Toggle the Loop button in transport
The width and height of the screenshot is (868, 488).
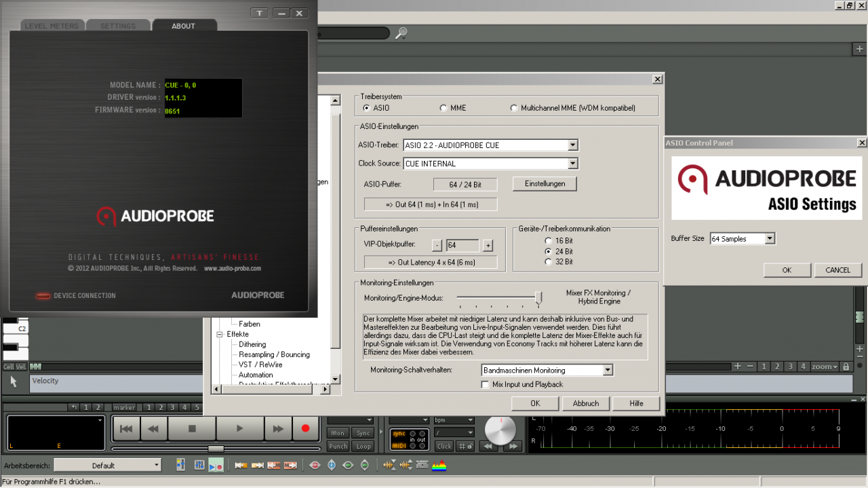pyautogui.click(x=363, y=446)
